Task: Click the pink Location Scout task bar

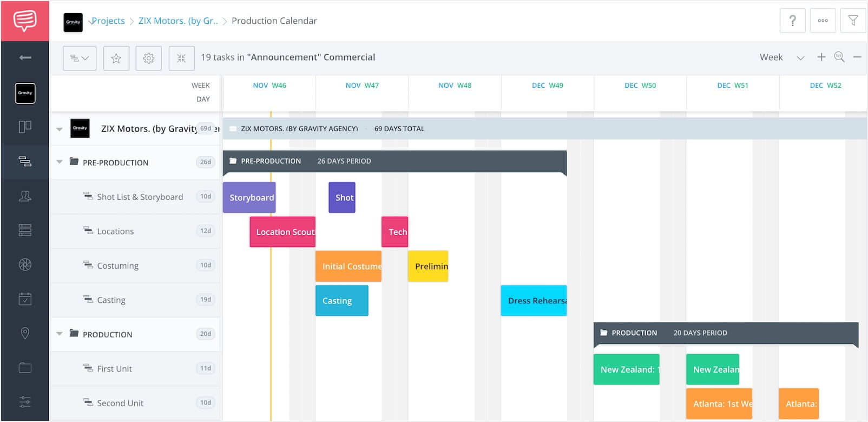Action: tap(282, 232)
